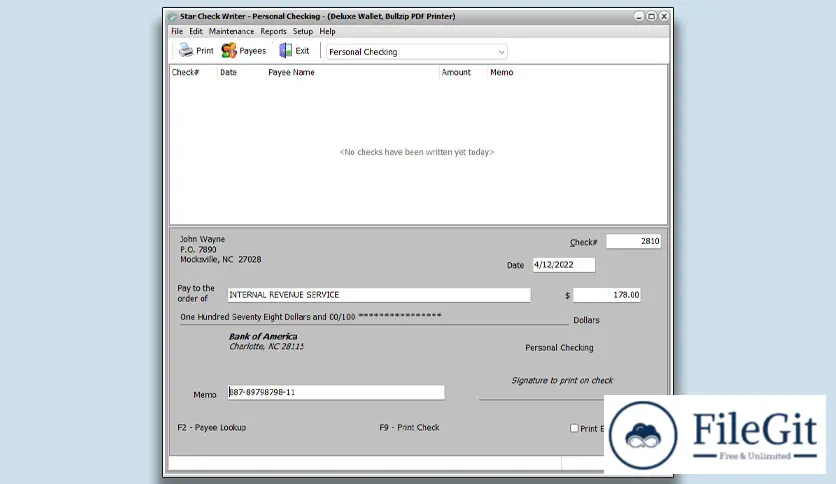Viewport: 836px width, 484px height.
Task: Close the Star Check Writer window
Action: click(664, 17)
